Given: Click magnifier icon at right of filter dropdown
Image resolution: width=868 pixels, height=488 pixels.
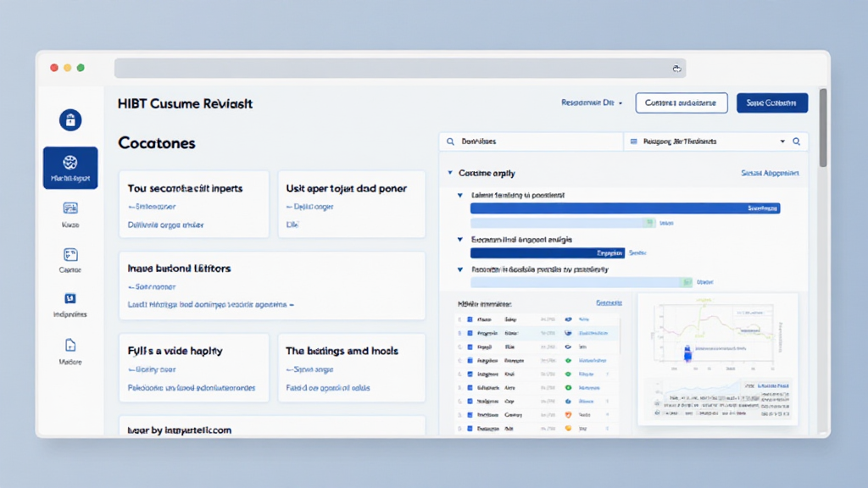Looking at the screenshot, I should click(x=796, y=142).
